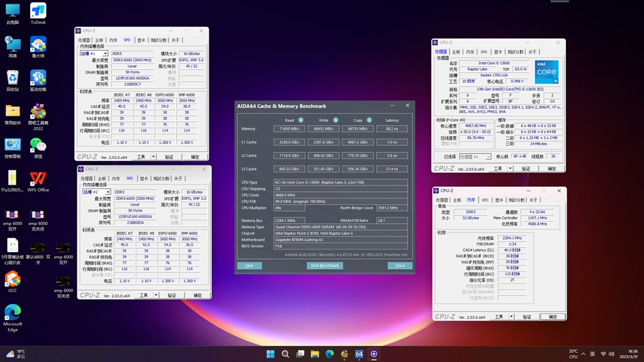644x362 pixels.
Task: Open Microsoft Edge from the taskbar
Action: [330, 354]
